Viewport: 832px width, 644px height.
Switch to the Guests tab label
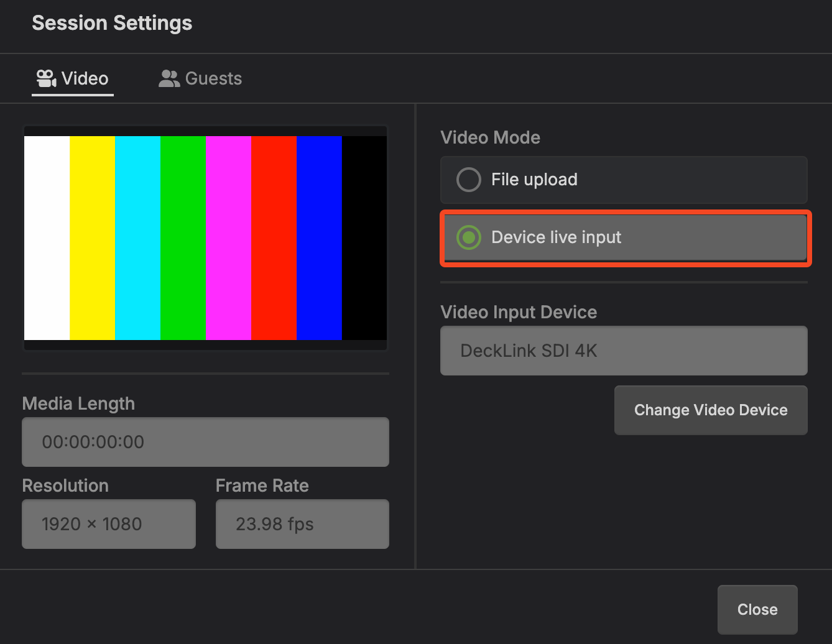click(213, 78)
